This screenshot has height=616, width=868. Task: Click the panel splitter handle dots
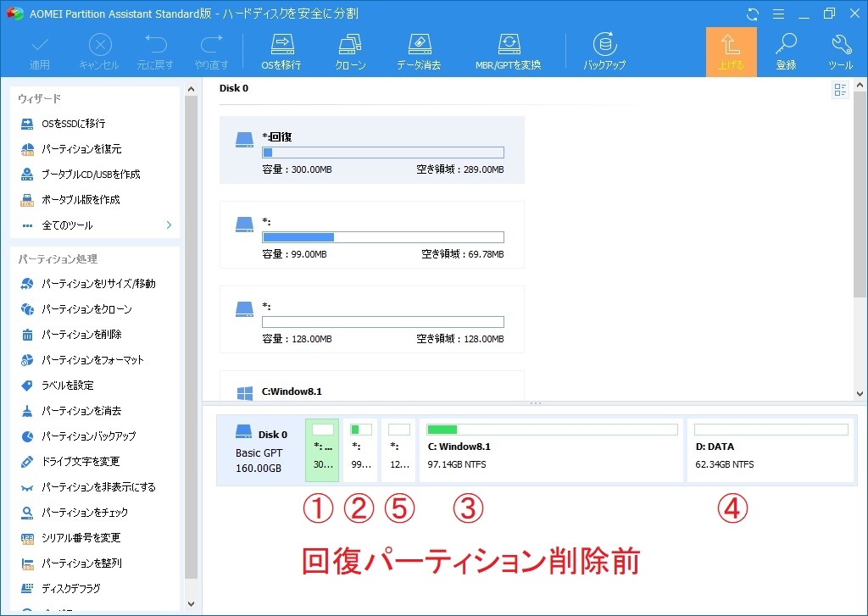tap(536, 403)
